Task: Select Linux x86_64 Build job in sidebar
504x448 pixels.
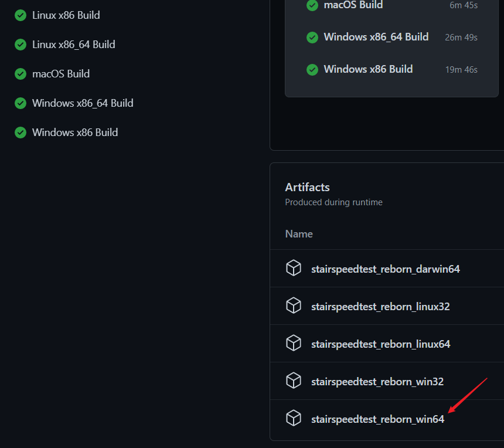Action: pyautogui.click(x=73, y=45)
